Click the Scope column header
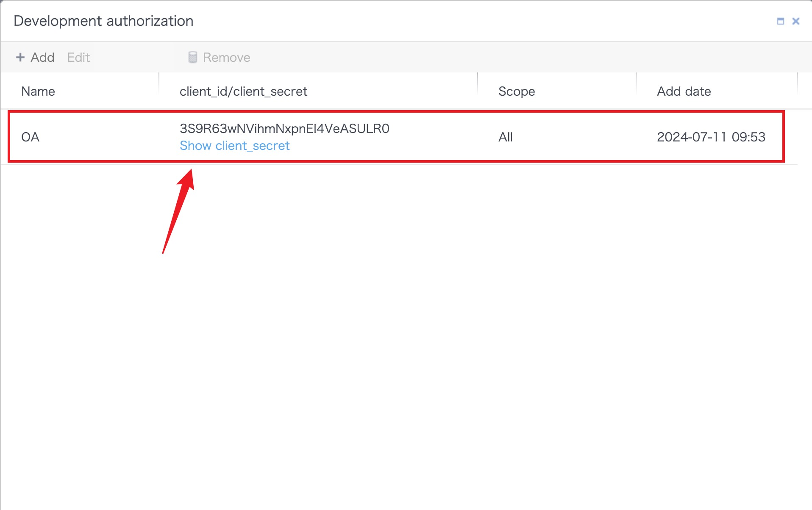The height and width of the screenshot is (510, 812). (x=517, y=91)
